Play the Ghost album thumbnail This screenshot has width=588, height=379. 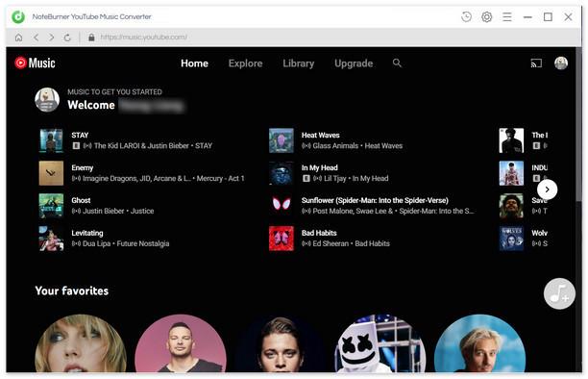coord(51,206)
